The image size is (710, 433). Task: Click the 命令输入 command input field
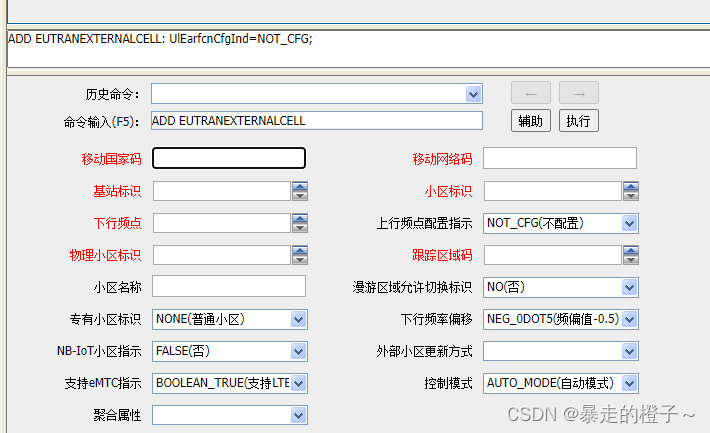click(317, 121)
